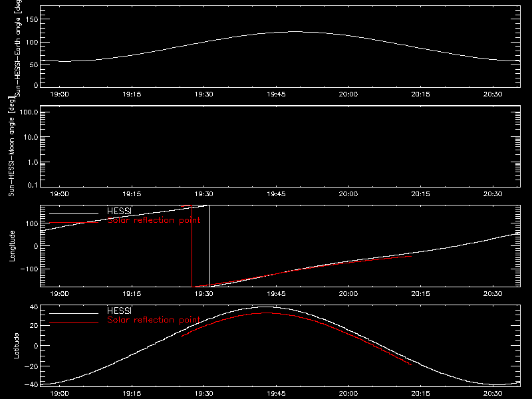
Task: Click 19:45 tick under Moon angle plot
Action: pos(276,194)
